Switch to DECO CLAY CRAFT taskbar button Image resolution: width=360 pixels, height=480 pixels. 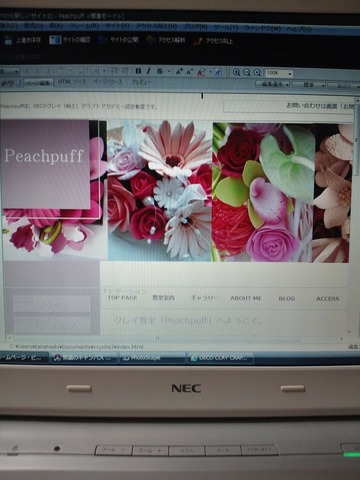220,358
